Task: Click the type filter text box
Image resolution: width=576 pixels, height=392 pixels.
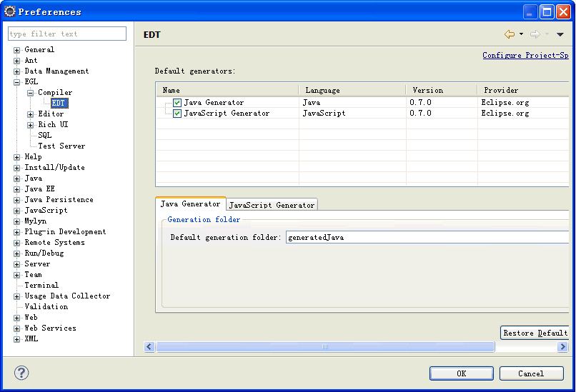Action: coord(67,34)
